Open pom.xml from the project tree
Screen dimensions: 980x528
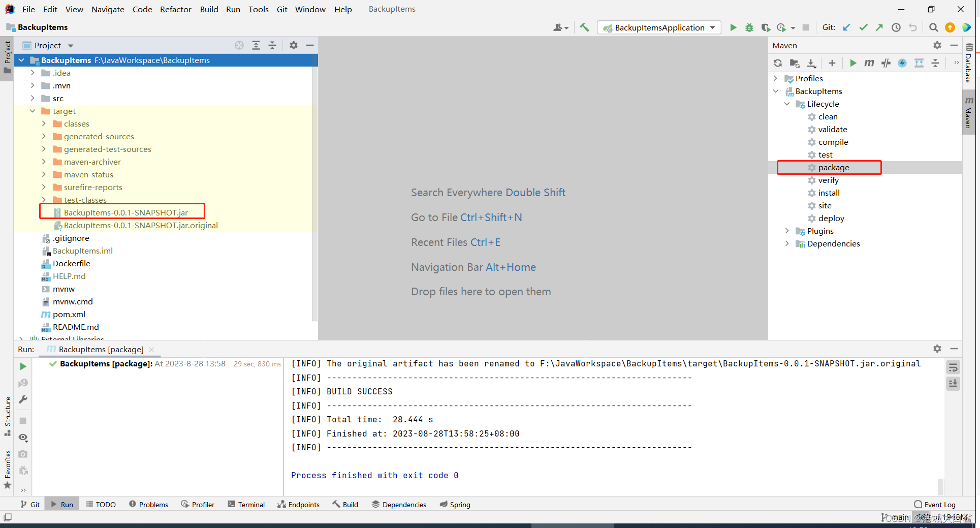pyautogui.click(x=69, y=314)
